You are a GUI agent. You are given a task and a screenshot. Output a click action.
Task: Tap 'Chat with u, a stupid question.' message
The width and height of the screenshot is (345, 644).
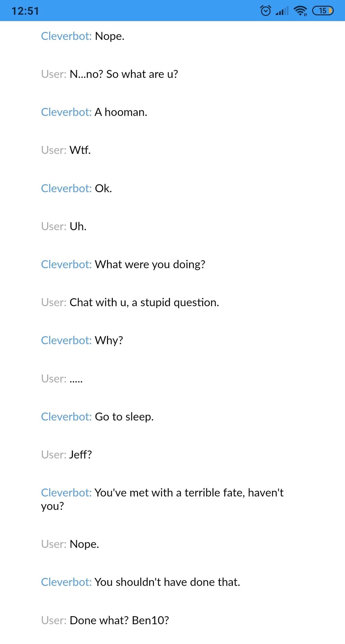coord(130,303)
